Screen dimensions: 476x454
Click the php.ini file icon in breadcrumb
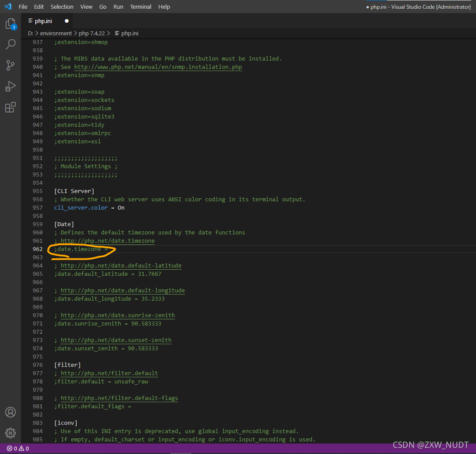[x=117, y=33]
